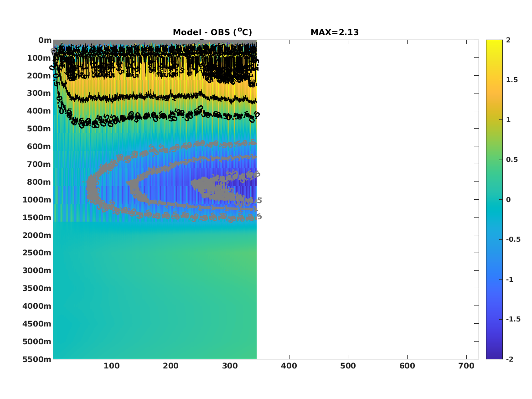Click the '800m' depth axis label

pyautogui.click(x=39, y=182)
